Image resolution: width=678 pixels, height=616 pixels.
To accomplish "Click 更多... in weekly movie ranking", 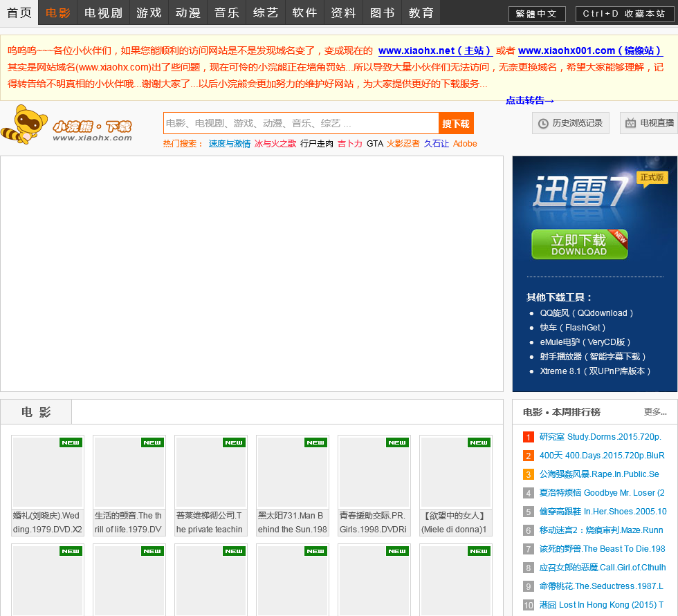I will 655,412.
